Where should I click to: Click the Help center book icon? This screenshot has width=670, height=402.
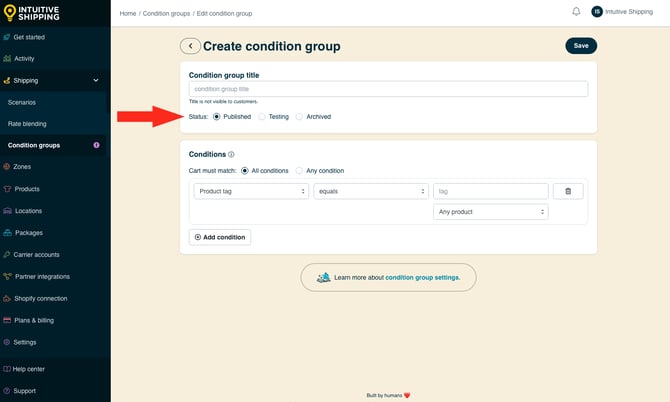pos(6,369)
